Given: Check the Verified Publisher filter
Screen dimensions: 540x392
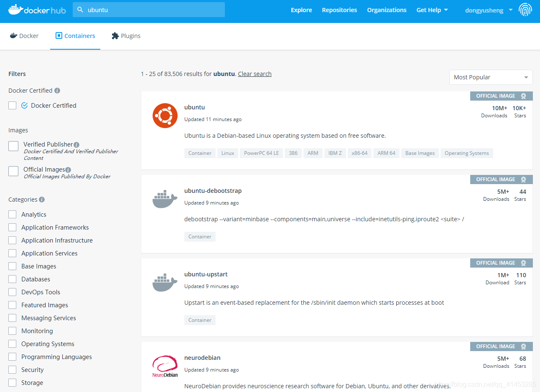Looking at the screenshot, I should coord(13,146).
